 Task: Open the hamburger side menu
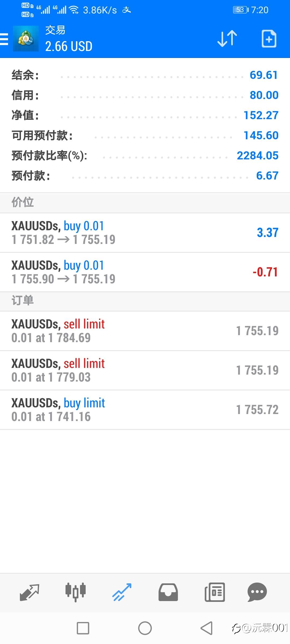4,39
